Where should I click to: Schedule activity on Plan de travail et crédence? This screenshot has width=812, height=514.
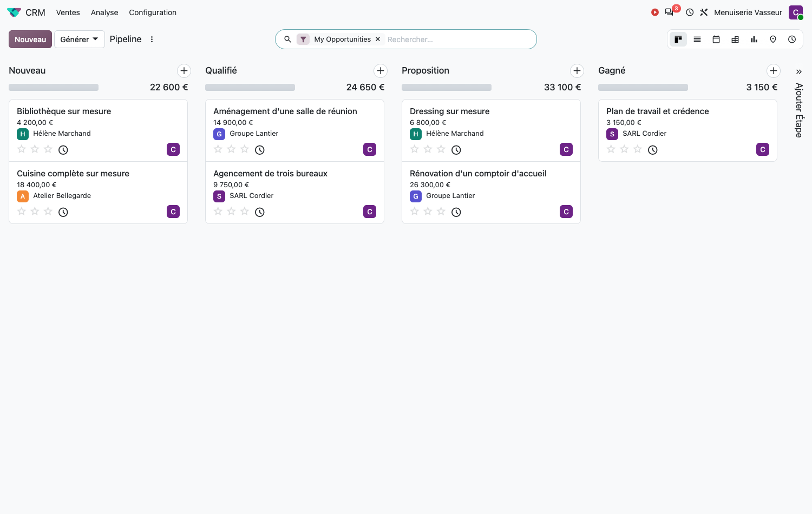coord(653,150)
